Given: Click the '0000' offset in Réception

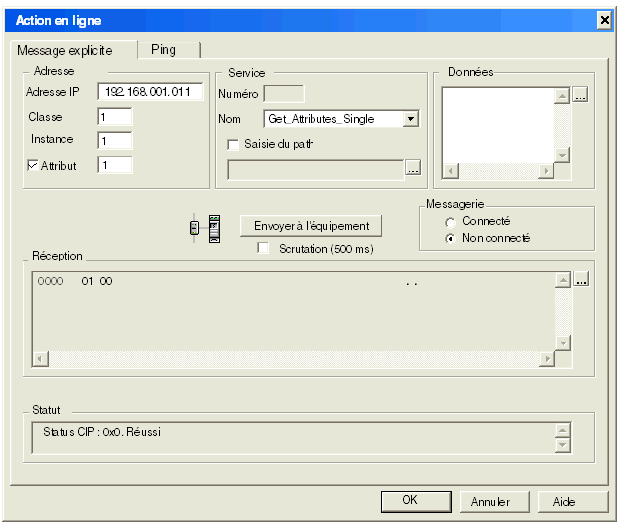Looking at the screenshot, I should 50,281.
